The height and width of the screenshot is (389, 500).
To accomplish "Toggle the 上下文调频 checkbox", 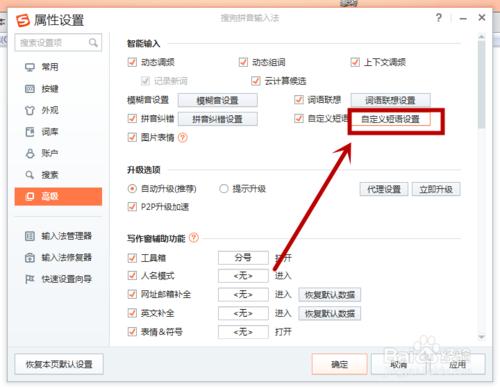I will click(355, 62).
